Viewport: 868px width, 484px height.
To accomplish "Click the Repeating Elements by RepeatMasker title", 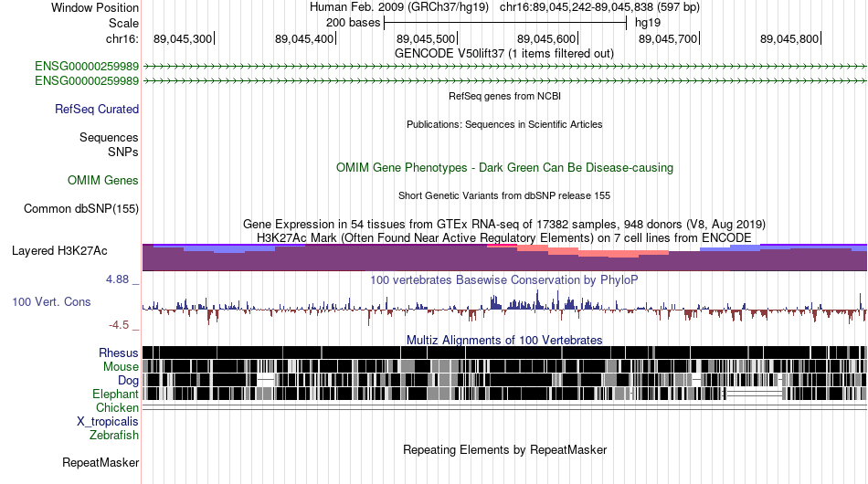I will tap(504, 449).
